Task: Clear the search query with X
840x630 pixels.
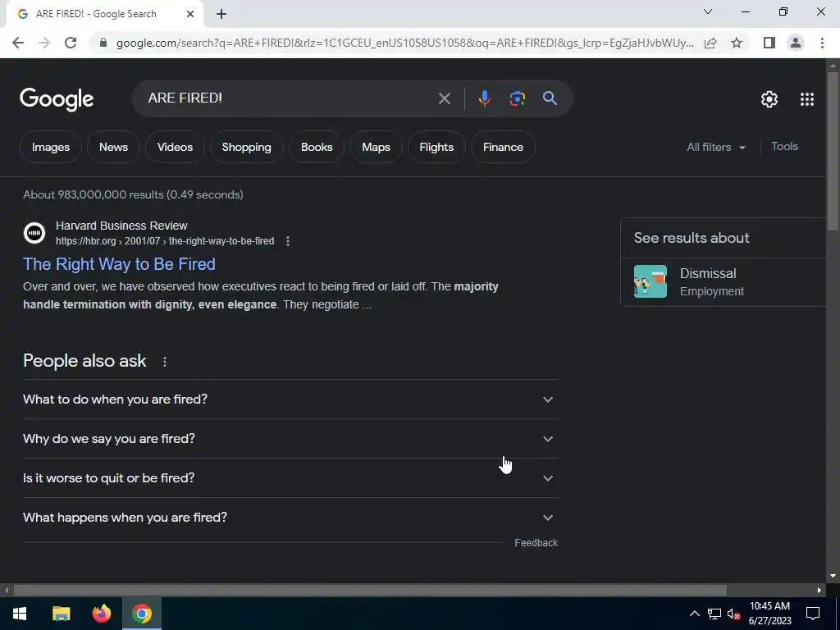Action: pyautogui.click(x=444, y=98)
